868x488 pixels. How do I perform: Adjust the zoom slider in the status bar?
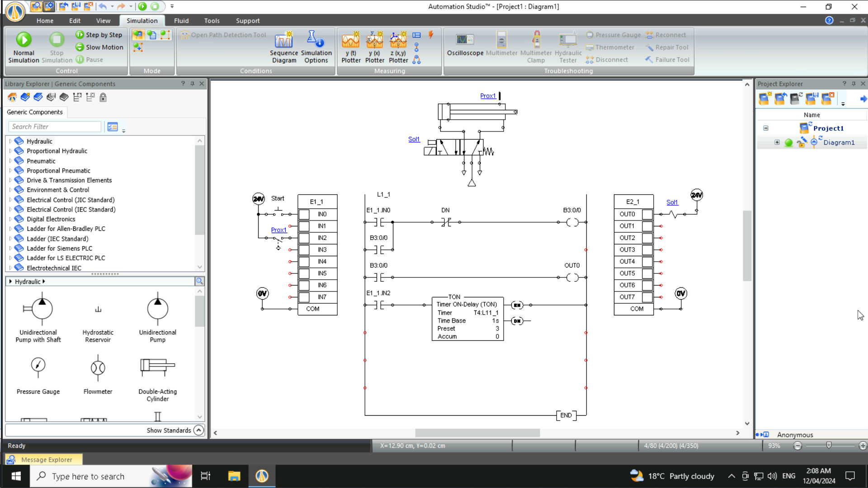pos(830,446)
